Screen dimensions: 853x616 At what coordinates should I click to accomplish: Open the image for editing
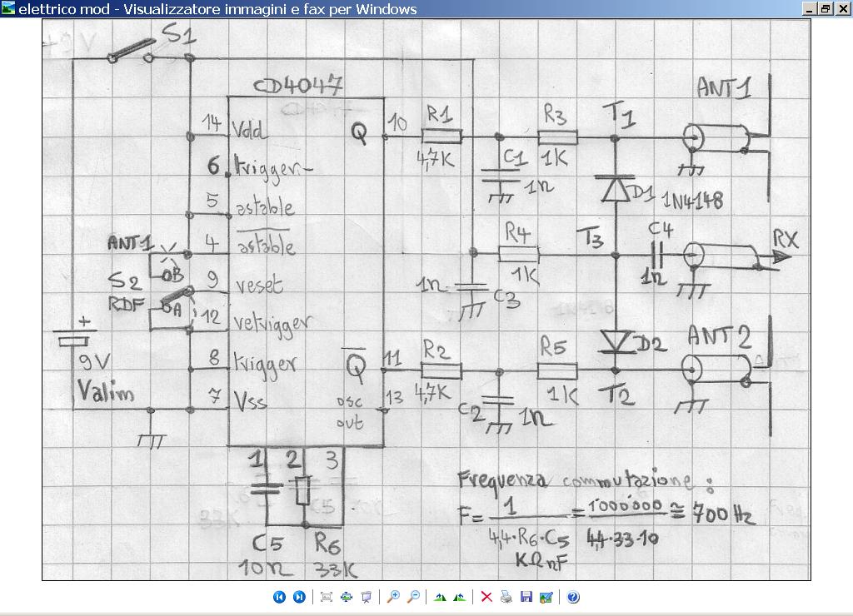tap(546, 597)
